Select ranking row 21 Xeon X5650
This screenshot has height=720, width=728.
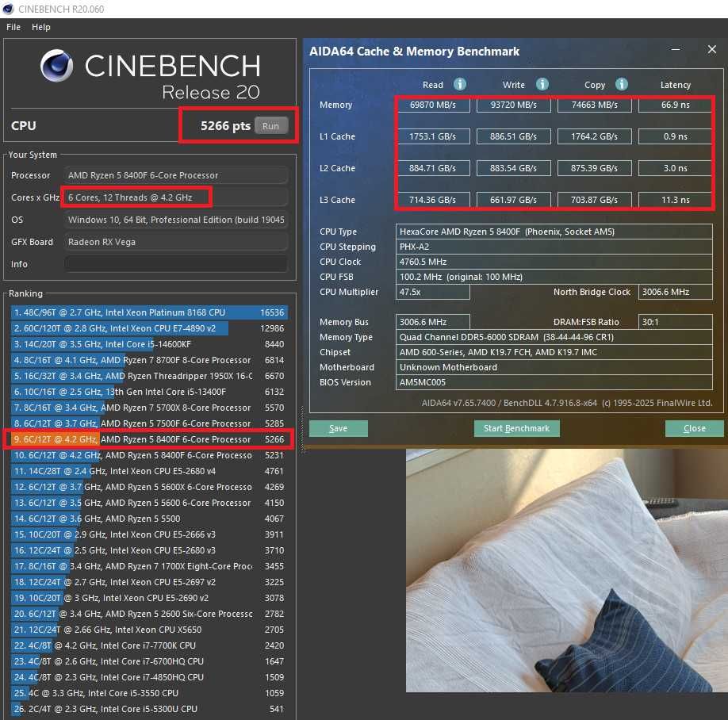(x=149, y=630)
